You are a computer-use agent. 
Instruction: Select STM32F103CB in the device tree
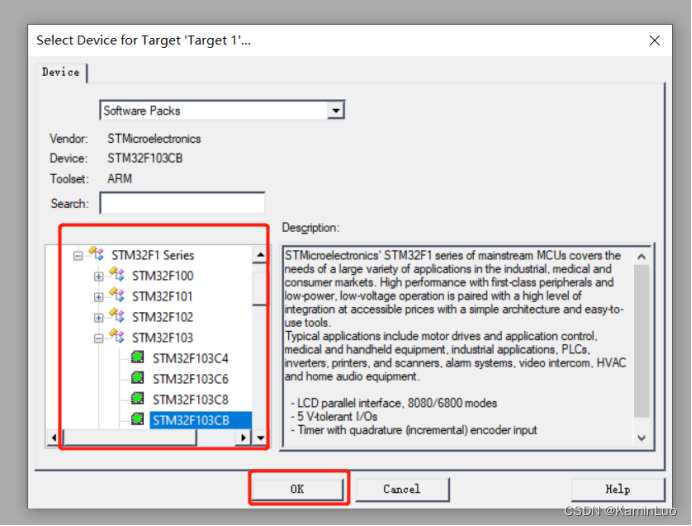click(x=201, y=420)
